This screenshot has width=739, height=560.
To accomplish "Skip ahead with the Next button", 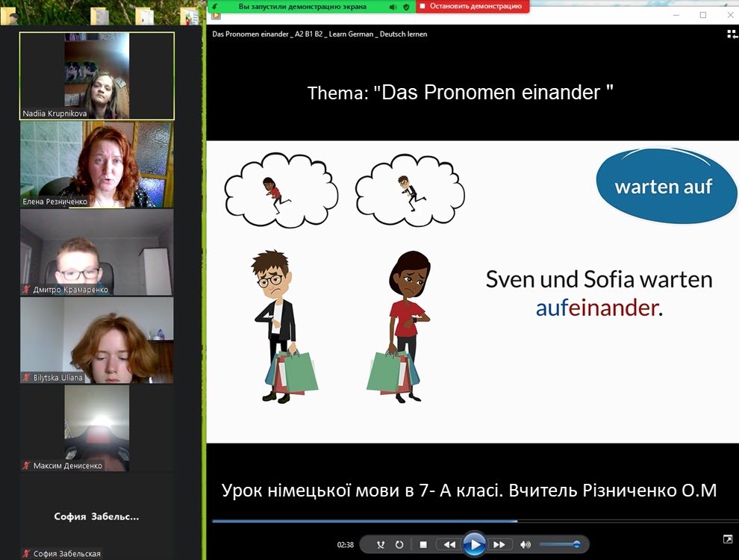I will click(x=499, y=545).
